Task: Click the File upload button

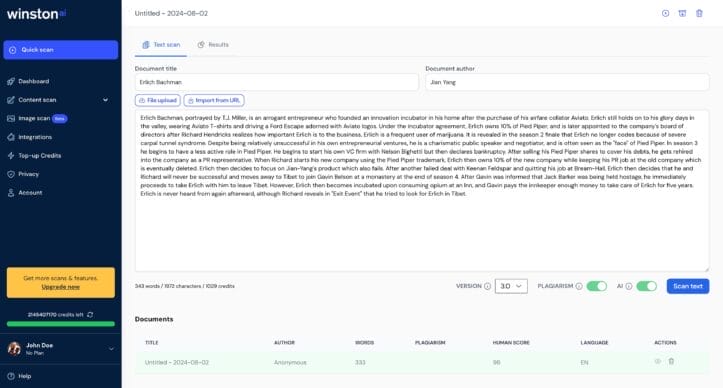Action: (x=158, y=100)
